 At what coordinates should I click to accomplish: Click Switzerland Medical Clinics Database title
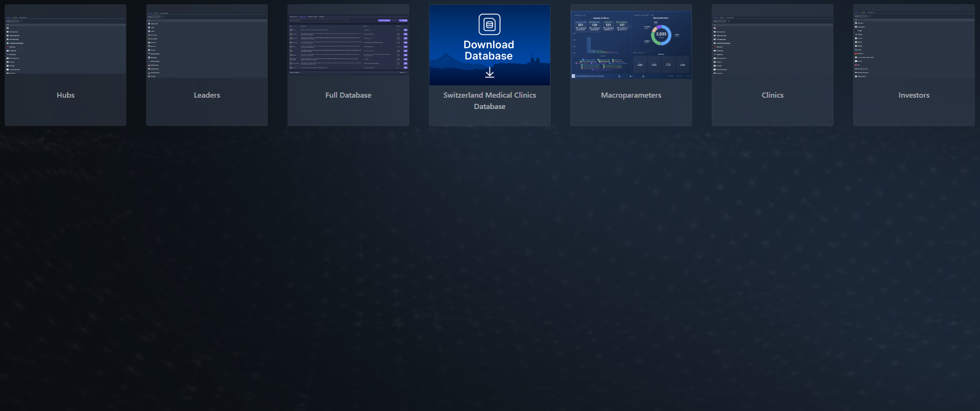(x=490, y=101)
